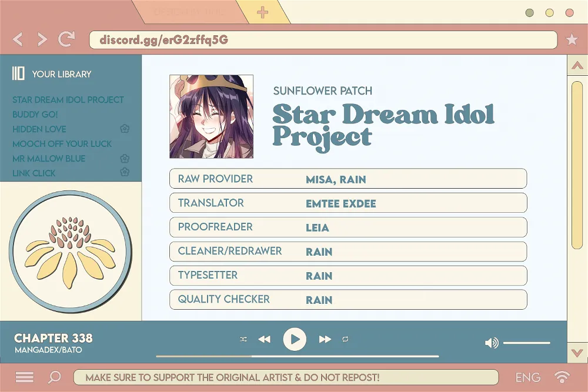Image resolution: width=588 pixels, height=392 pixels.
Task: Click the sunflower logo circle
Action: coord(71,252)
